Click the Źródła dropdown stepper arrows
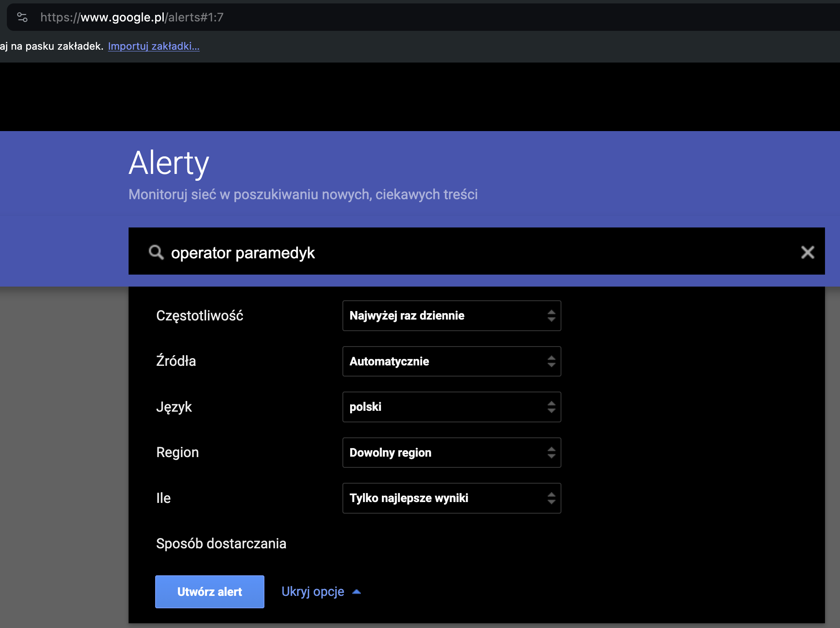The height and width of the screenshot is (628, 840). (552, 361)
